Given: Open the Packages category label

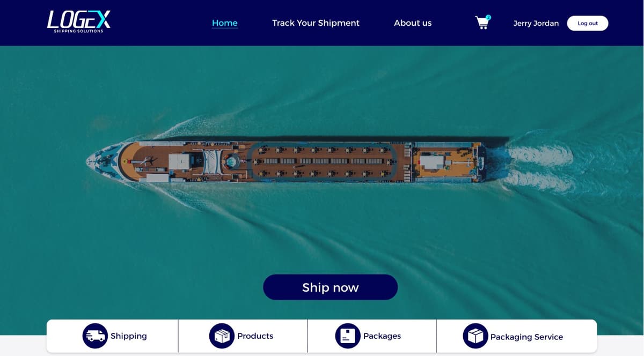Looking at the screenshot, I should point(382,336).
